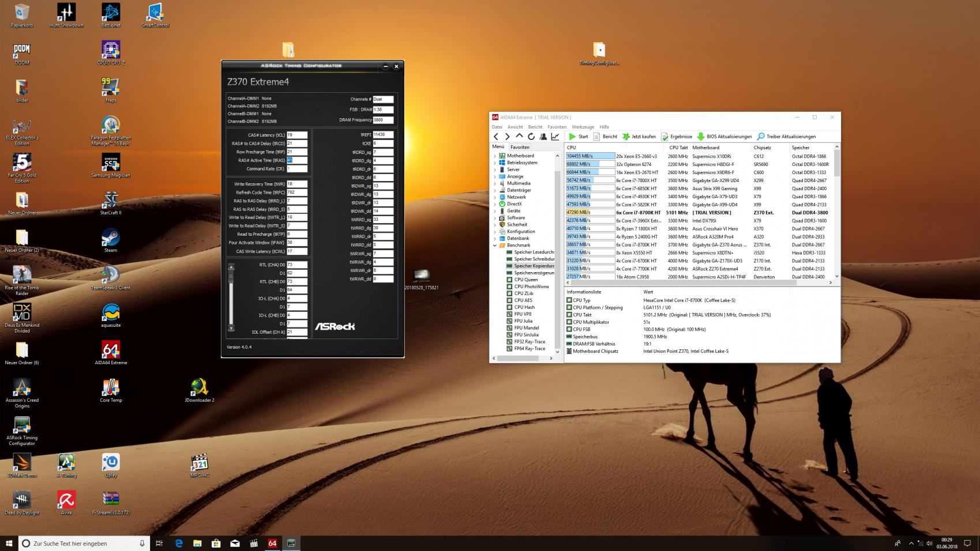Open the Favoriten menu in AIDA64 menu bar
980x551 pixels.
click(x=557, y=127)
